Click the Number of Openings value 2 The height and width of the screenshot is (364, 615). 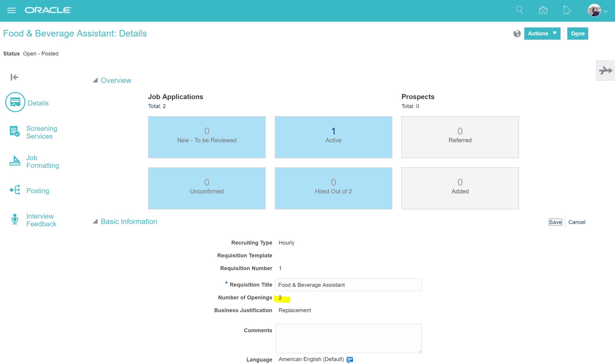point(280,298)
